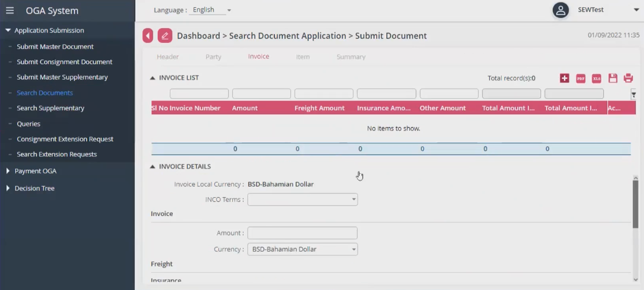Click the save disk icon
The height and width of the screenshot is (290, 644).
(613, 78)
